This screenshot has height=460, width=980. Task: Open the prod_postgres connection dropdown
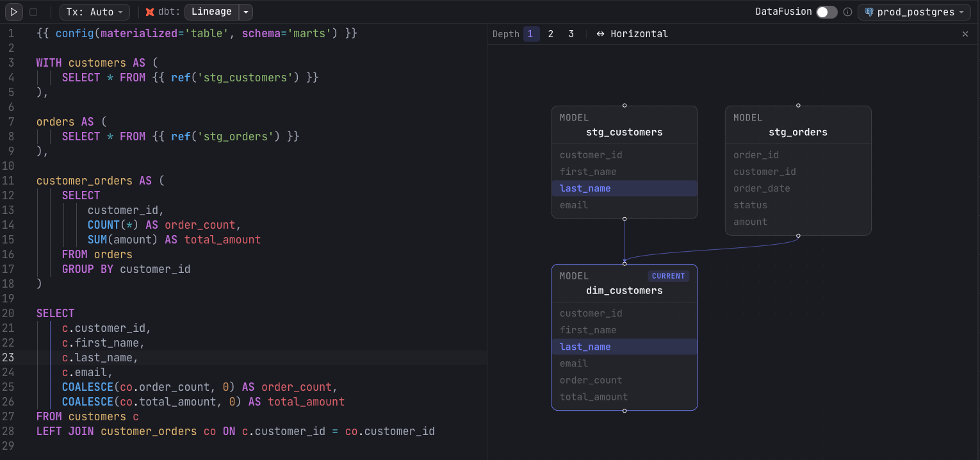point(914,12)
